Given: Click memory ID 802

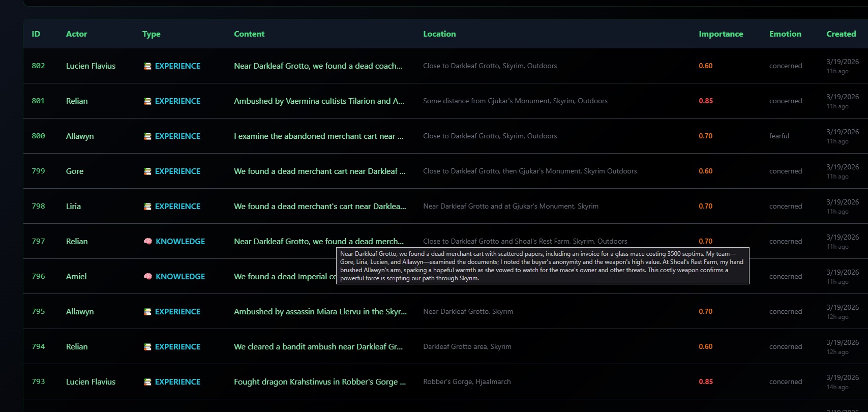Looking at the screenshot, I should pos(38,66).
